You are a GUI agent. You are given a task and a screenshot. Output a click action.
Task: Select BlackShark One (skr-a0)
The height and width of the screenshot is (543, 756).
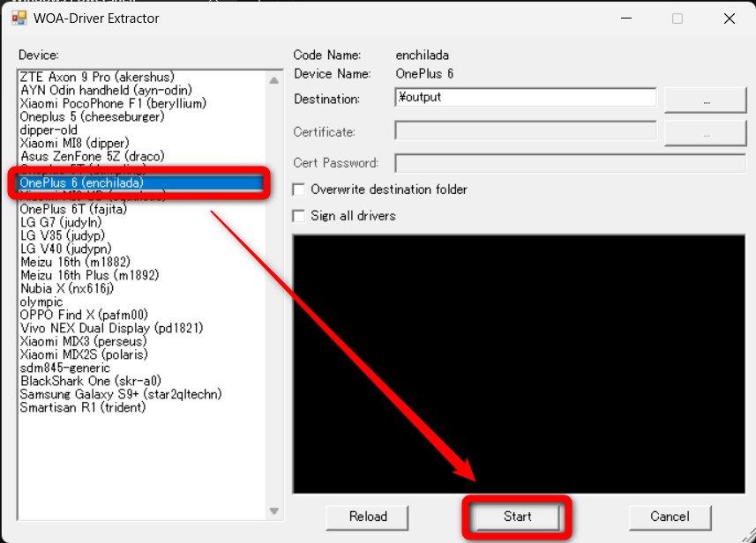(x=91, y=382)
